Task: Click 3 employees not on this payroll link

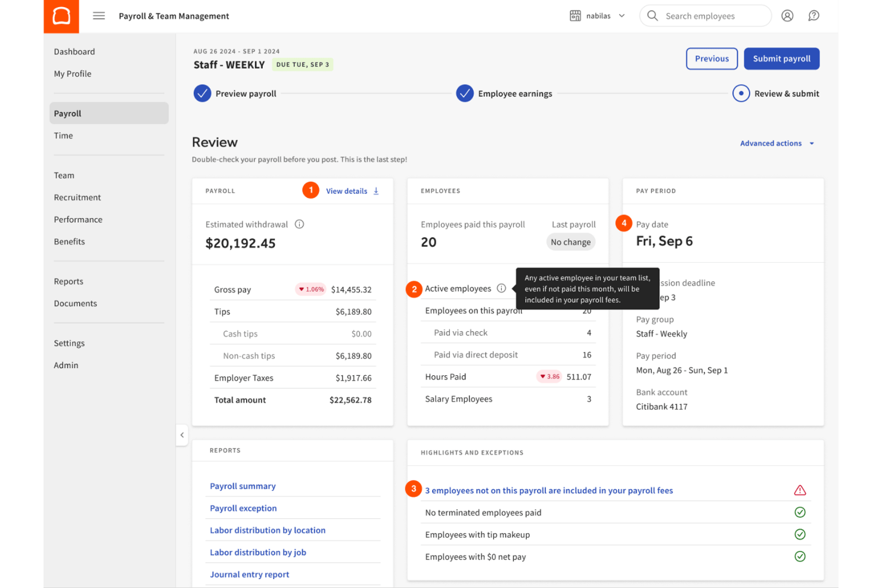Action: [x=549, y=491]
